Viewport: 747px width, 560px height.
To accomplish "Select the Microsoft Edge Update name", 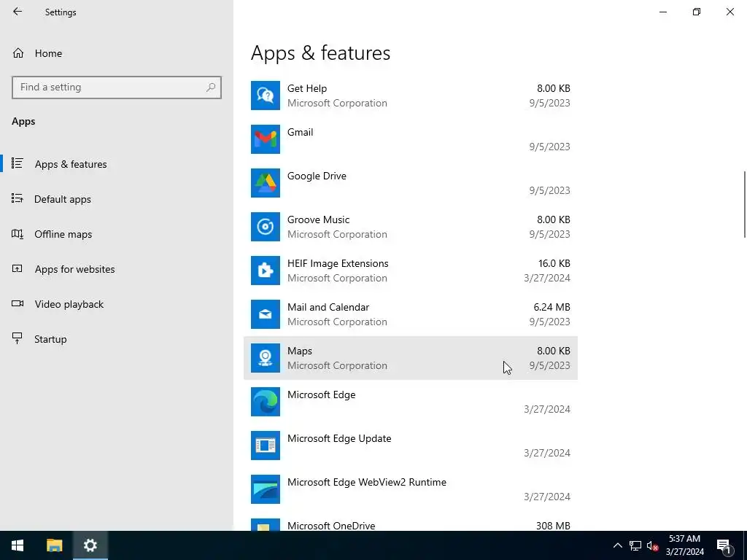I will [x=339, y=438].
